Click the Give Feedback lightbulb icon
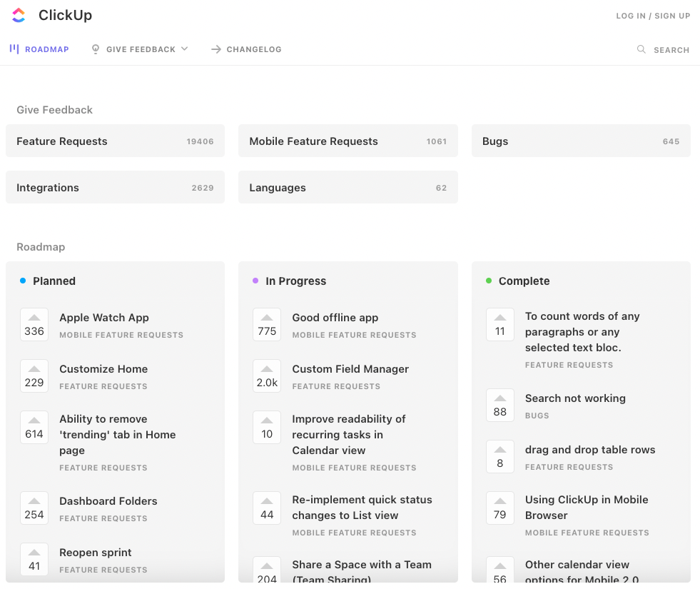 click(x=95, y=49)
